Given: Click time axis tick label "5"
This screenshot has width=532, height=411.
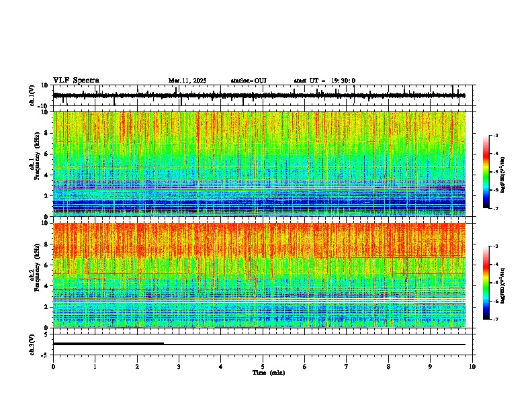Looking at the screenshot, I should coord(263,367).
